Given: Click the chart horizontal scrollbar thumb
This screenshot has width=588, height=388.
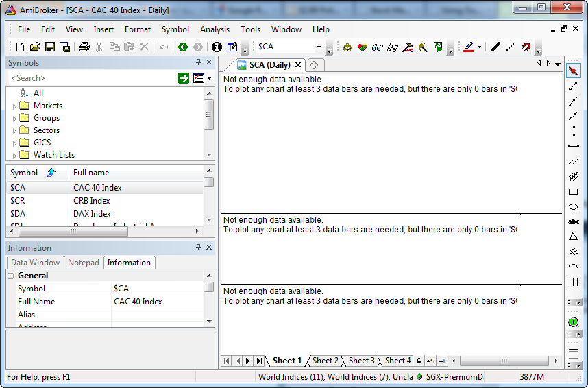Looking at the screenshot, I should (x=504, y=361).
